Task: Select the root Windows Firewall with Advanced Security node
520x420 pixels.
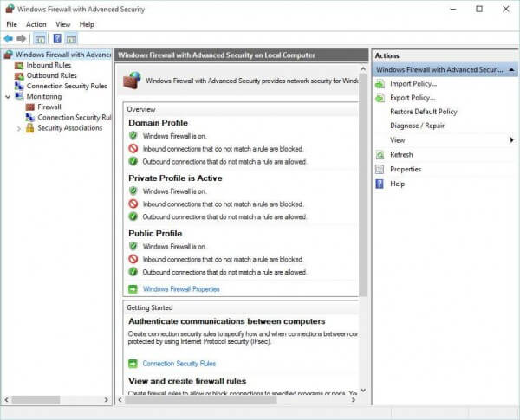Action: (x=62, y=55)
